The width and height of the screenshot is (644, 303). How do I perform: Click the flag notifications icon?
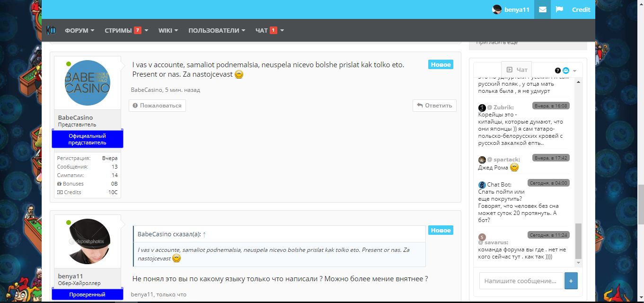pyautogui.click(x=559, y=9)
